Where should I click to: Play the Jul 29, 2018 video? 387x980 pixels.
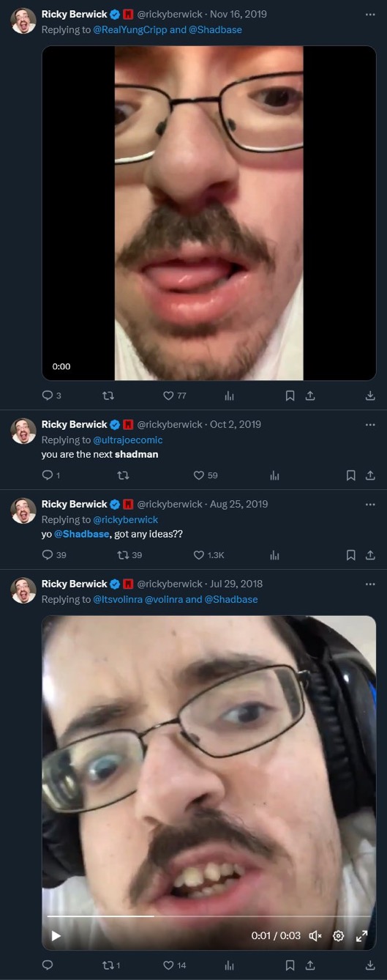(56, 935)
